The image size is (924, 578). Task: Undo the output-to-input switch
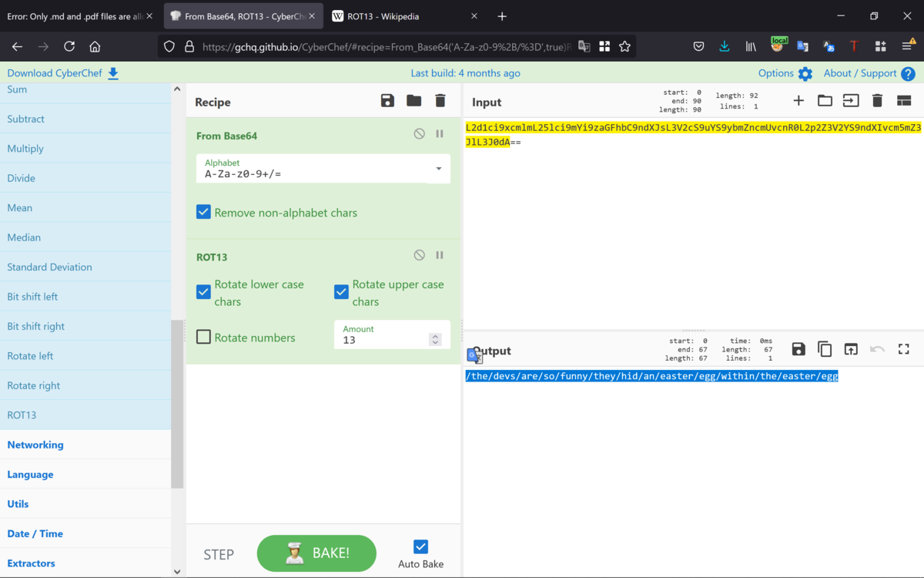pyautogui.click(x=877, y=350)
